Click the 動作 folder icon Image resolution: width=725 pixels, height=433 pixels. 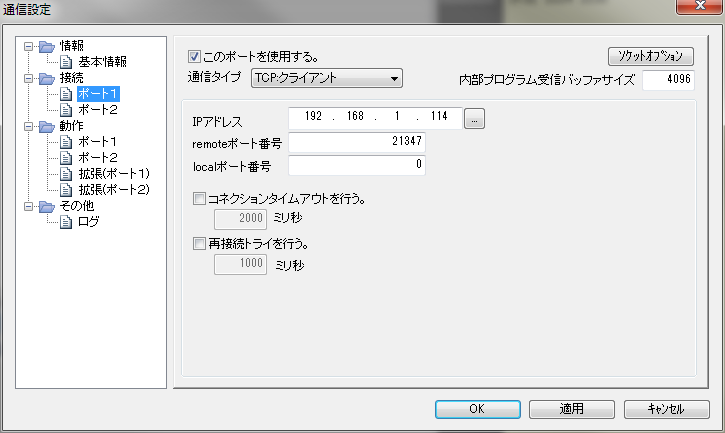click(x=47, y=126)
